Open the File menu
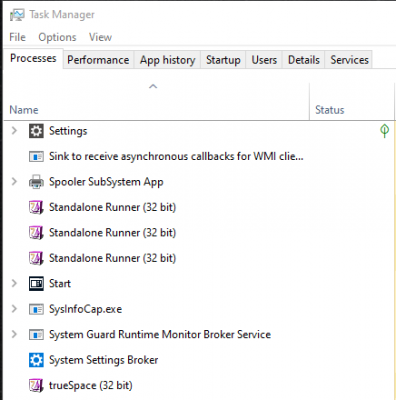Viewport: 396px width, 400px height. [x=17, y=37]
